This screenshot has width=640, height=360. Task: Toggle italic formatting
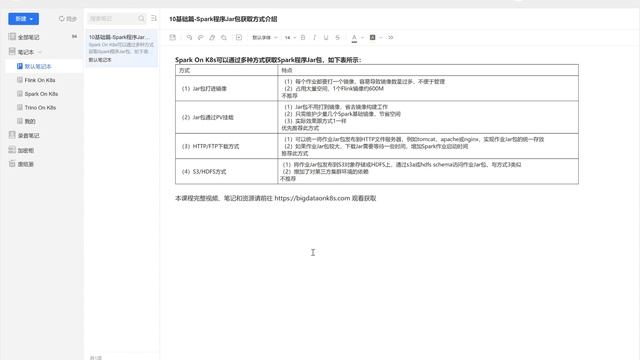314,38
